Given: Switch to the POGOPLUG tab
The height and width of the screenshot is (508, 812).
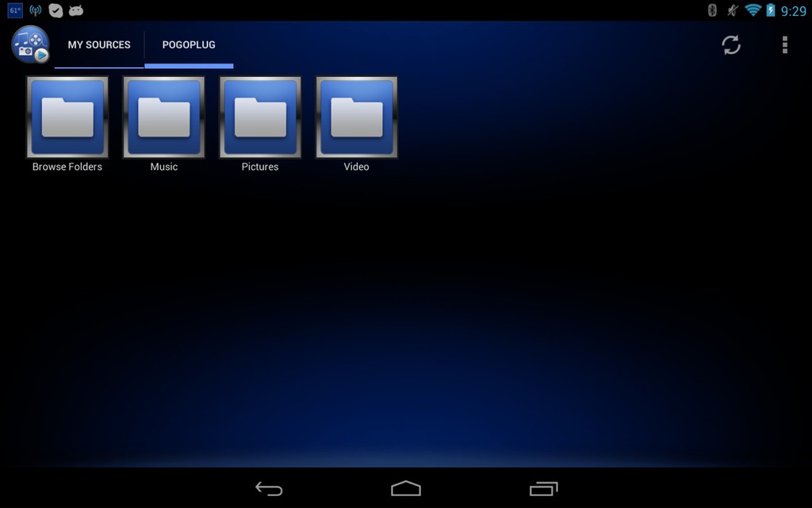Looking at the screenshot, I should coord(189,44).
